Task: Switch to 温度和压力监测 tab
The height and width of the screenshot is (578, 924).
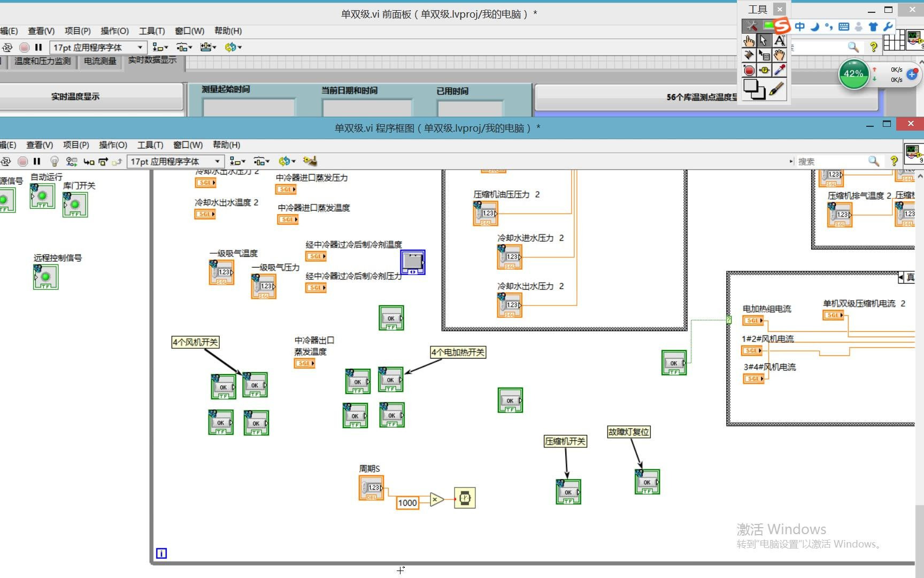Action: (x=42, y=61)
